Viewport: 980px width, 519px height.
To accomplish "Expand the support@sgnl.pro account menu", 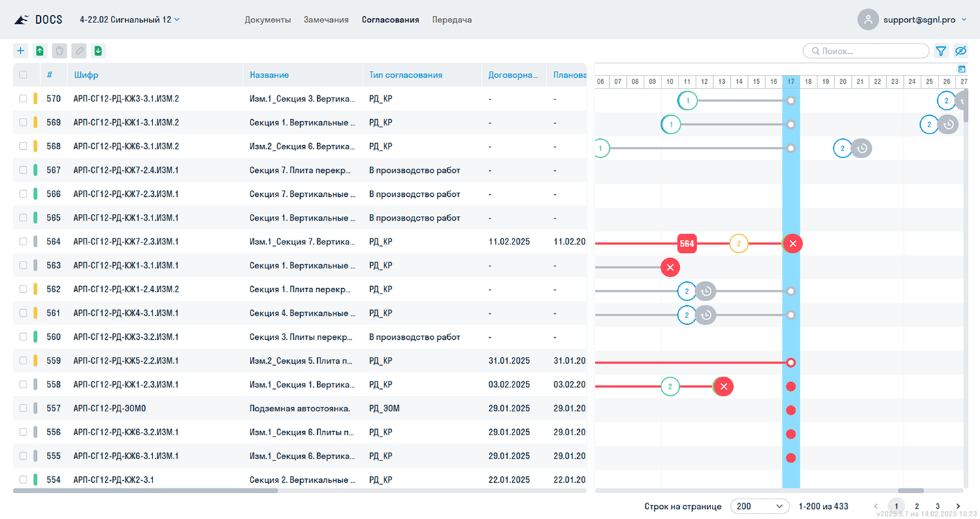I will 924,20.
